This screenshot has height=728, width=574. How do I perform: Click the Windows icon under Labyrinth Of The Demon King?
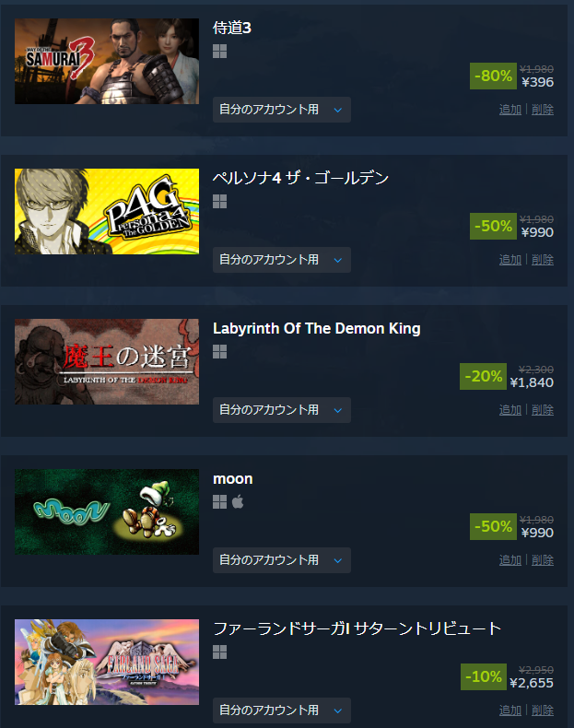tap(219, 352)
